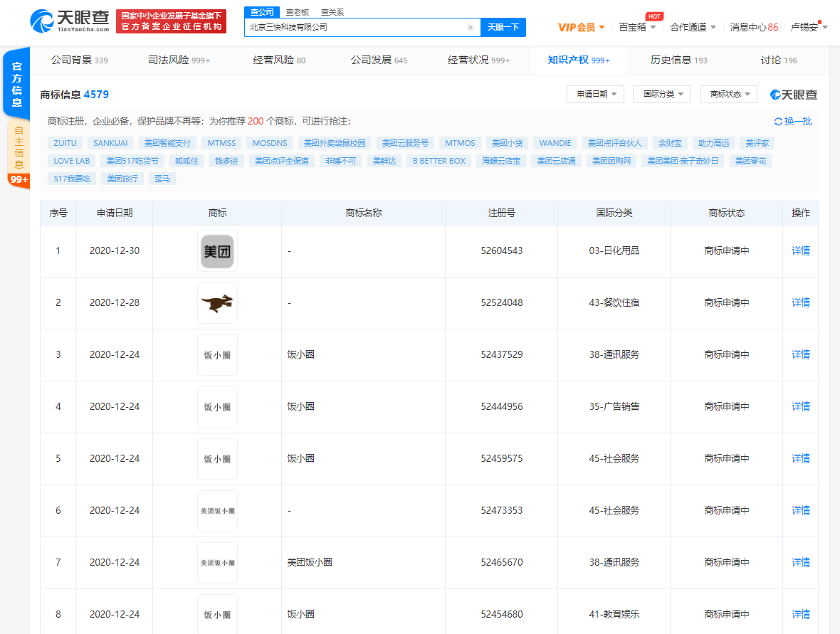Viewport: 840px width, 634px height.
Task: Select the 查老板 search tab
Action: [x=298, y=12]
